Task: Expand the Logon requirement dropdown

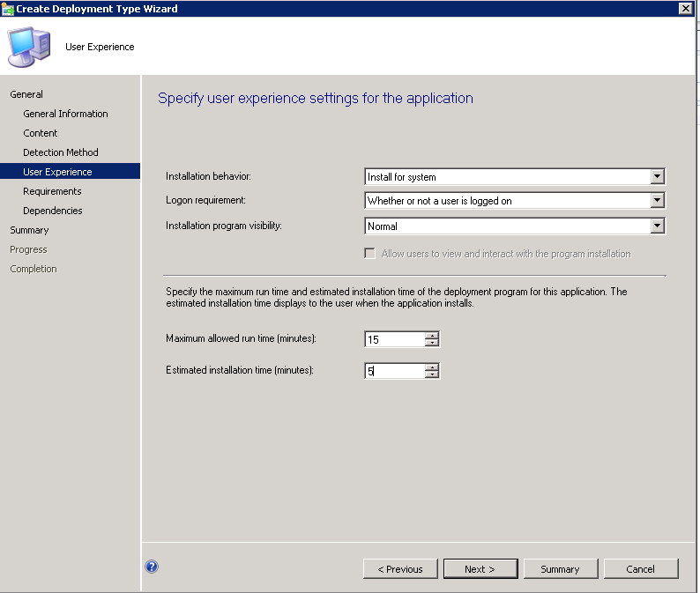Action: (x=657, y=201)
